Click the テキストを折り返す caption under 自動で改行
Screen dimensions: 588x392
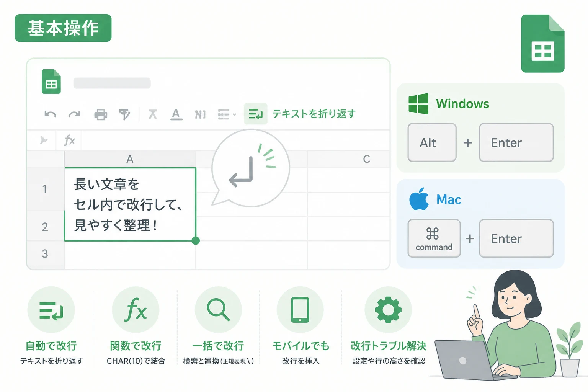coord(51,361)
